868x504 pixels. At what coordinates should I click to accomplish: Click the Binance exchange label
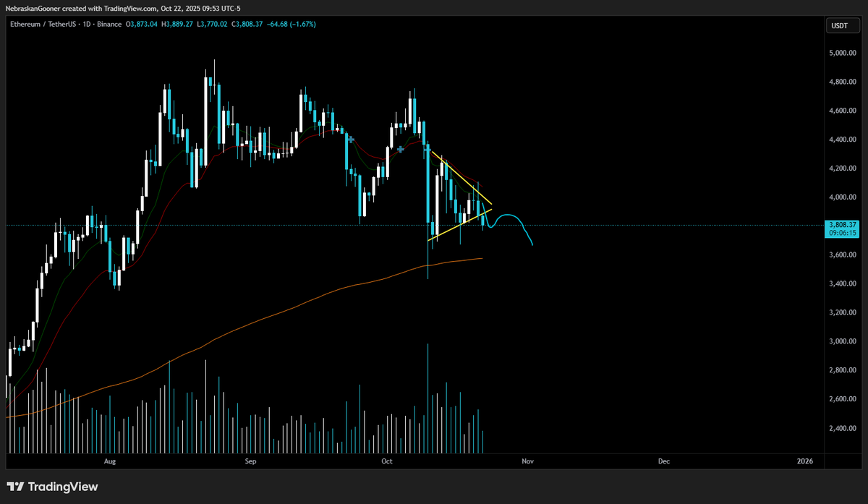108,24
